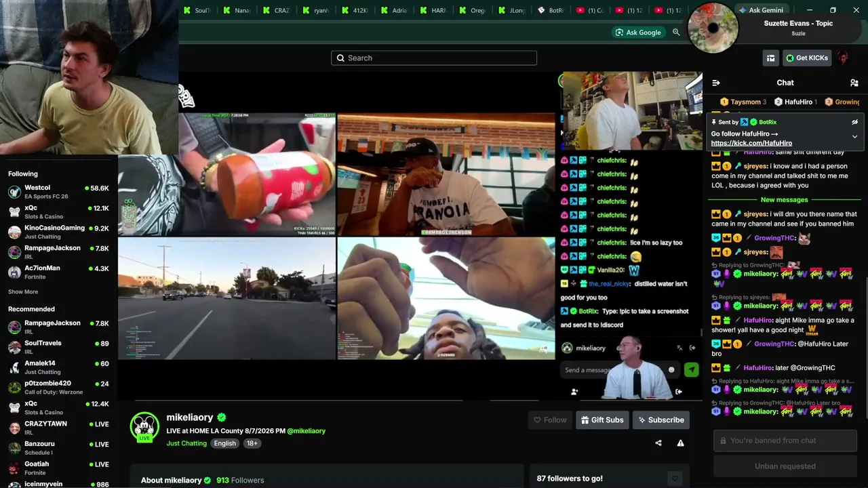Screen dimensions: 868x488
Task: Click the banned chat message field
Action: 785,441
